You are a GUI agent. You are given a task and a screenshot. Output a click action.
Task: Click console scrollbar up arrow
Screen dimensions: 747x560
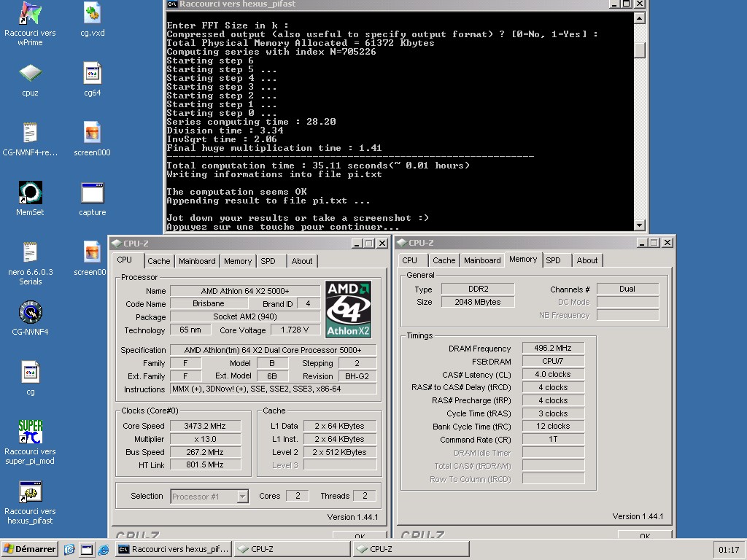(639, 18)
